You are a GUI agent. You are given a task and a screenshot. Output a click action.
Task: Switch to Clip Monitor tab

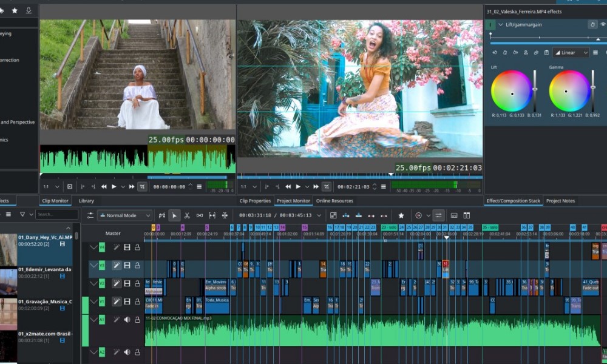55,201
